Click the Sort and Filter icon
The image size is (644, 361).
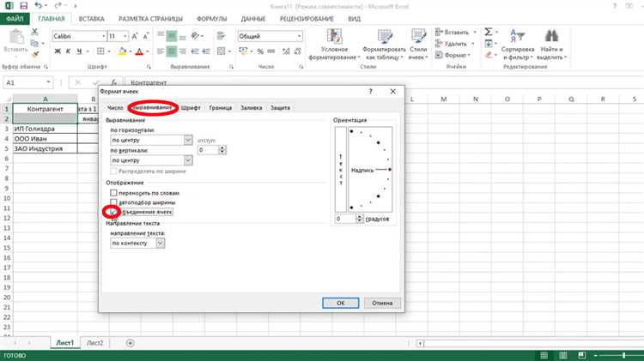[517, 36]
